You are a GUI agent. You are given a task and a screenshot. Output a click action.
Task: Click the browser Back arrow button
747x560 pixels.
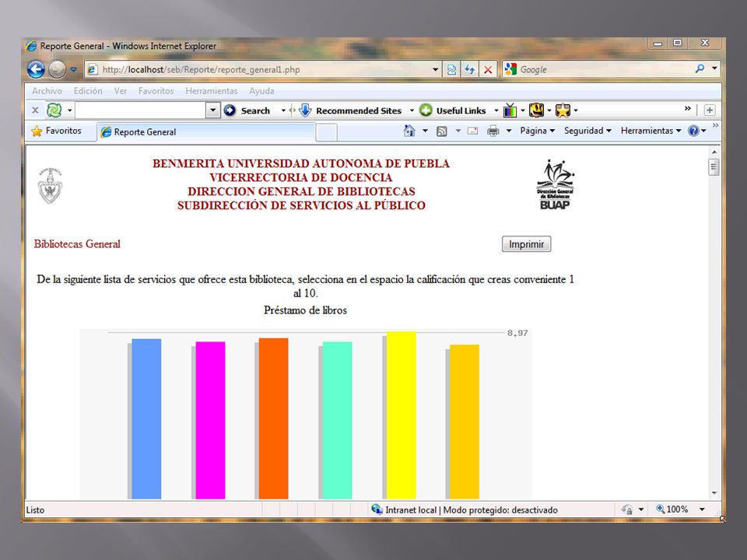pos(36,69)
